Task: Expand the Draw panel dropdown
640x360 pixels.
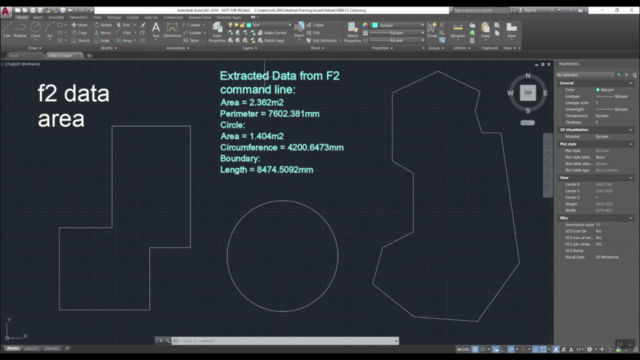Action: [35, 48]
